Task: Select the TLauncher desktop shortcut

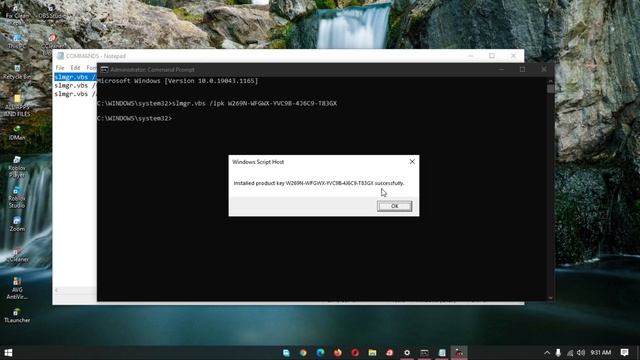Action: click(x=17, y=316)
